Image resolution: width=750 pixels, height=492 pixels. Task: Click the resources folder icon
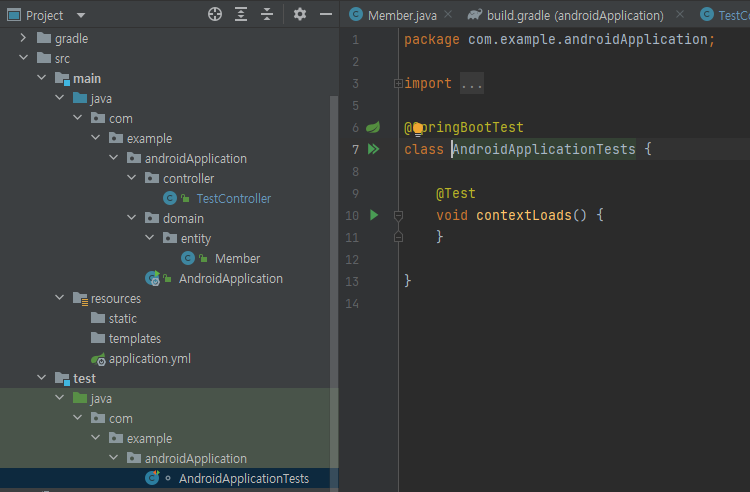tap(80, 299)
